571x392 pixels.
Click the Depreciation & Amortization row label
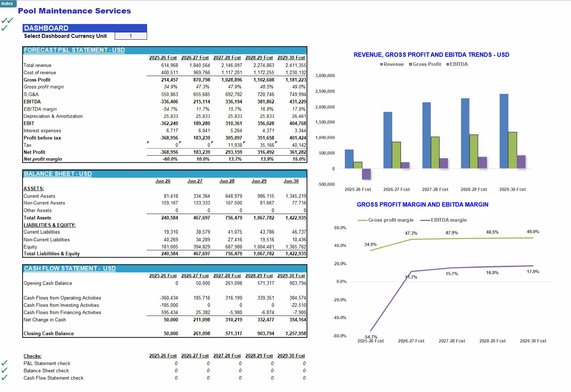pos(53,116)
